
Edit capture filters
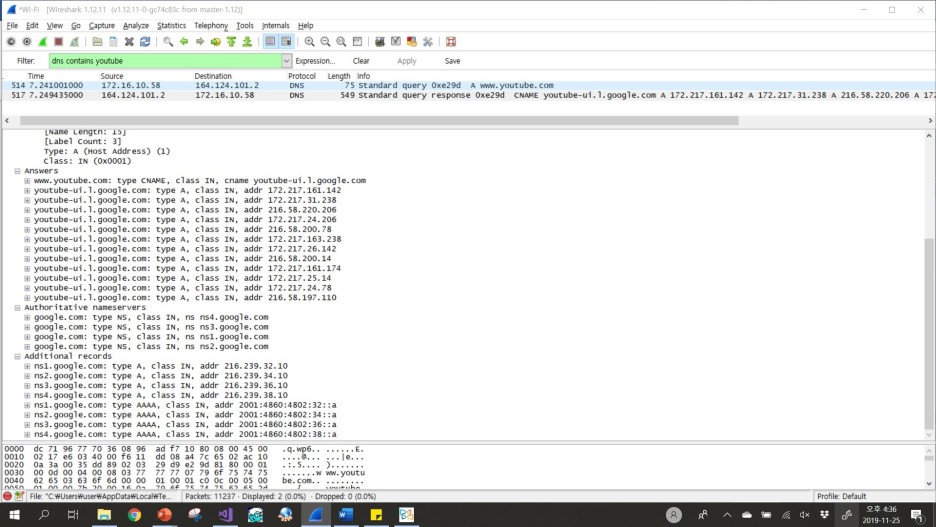tap(380, 42)
